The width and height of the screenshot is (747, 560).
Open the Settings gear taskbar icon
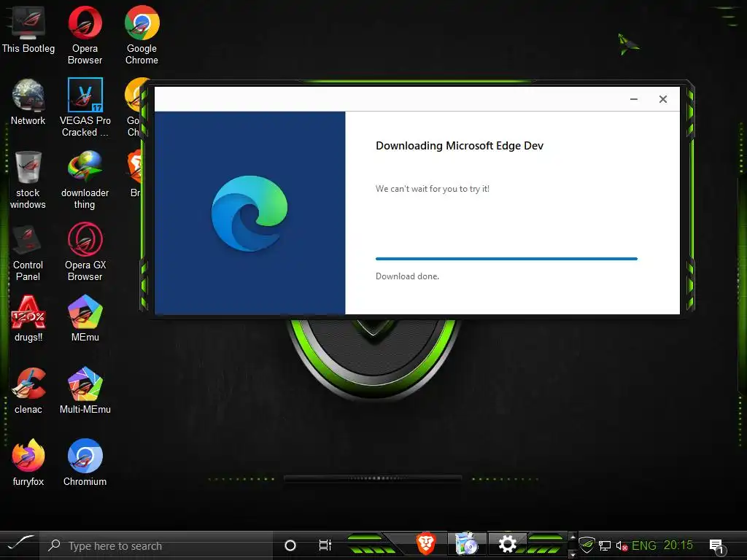coord(508,544)
